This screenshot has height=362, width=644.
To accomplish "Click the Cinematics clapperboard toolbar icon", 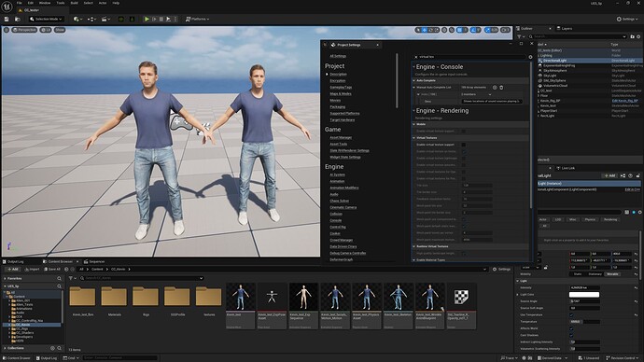I will pos(105,19).
